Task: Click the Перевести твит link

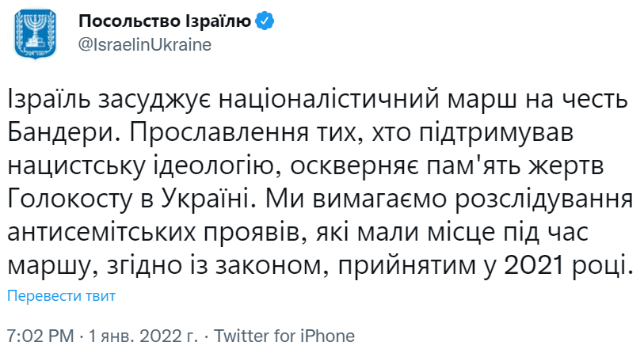Action: click(x=62, y=297)
